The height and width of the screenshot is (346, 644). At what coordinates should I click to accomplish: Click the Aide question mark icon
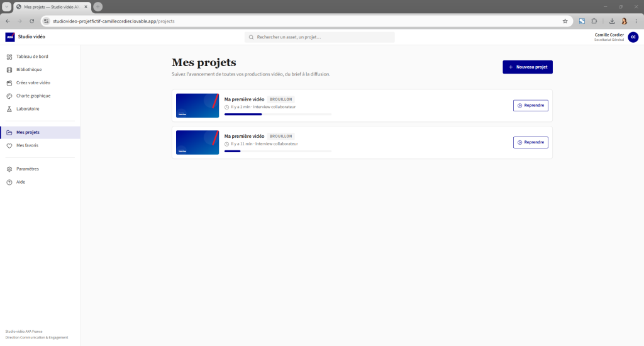point(9,182)
